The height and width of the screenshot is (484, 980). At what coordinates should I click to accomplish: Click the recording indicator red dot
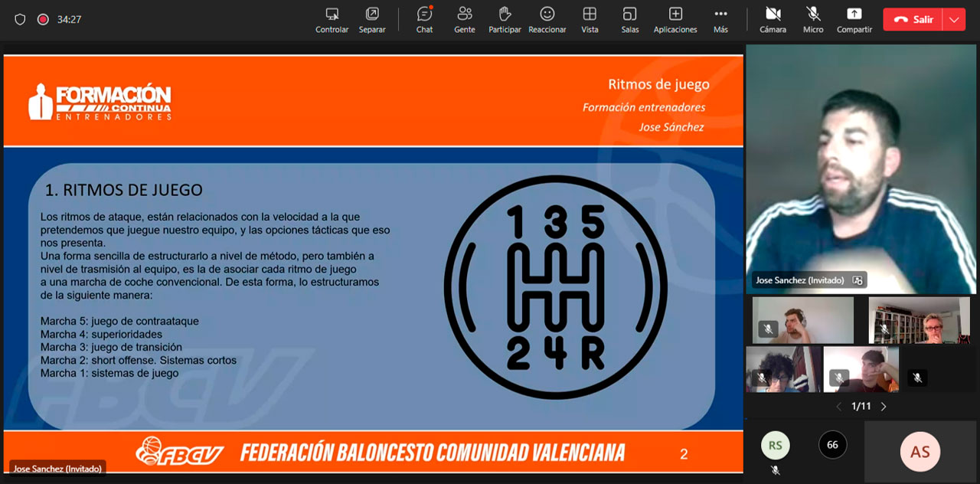[x=43, y=19]
